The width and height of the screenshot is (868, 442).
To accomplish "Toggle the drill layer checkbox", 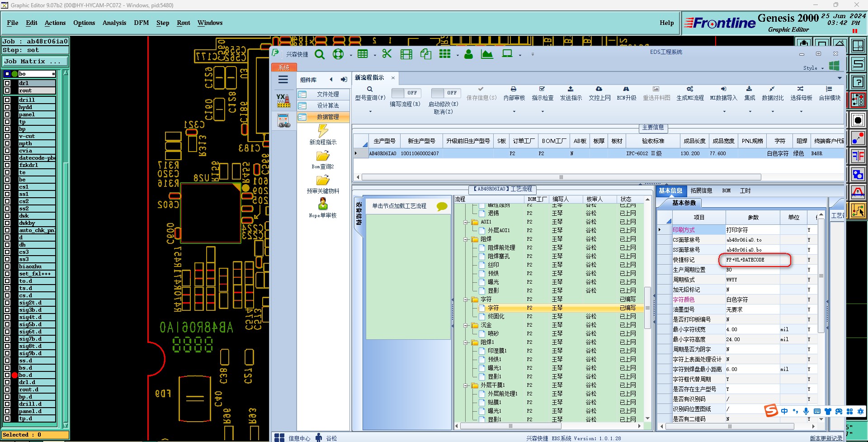I will [7, 100].
